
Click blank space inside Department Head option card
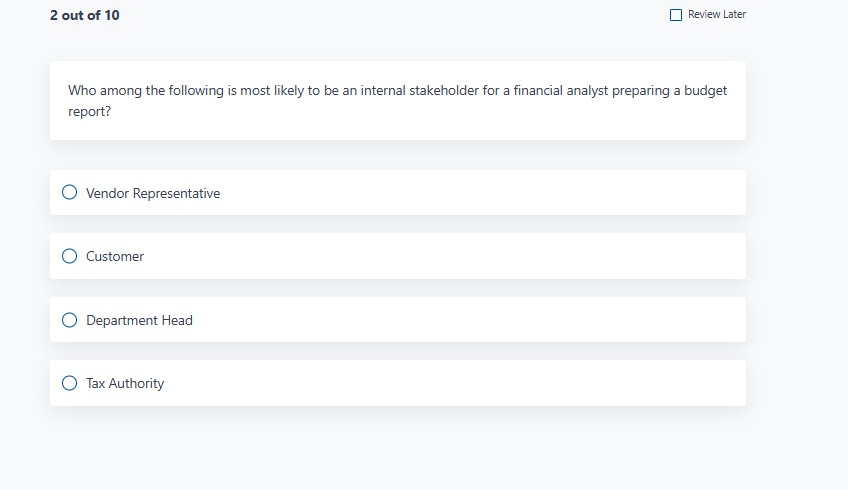[x=480, y=320]
